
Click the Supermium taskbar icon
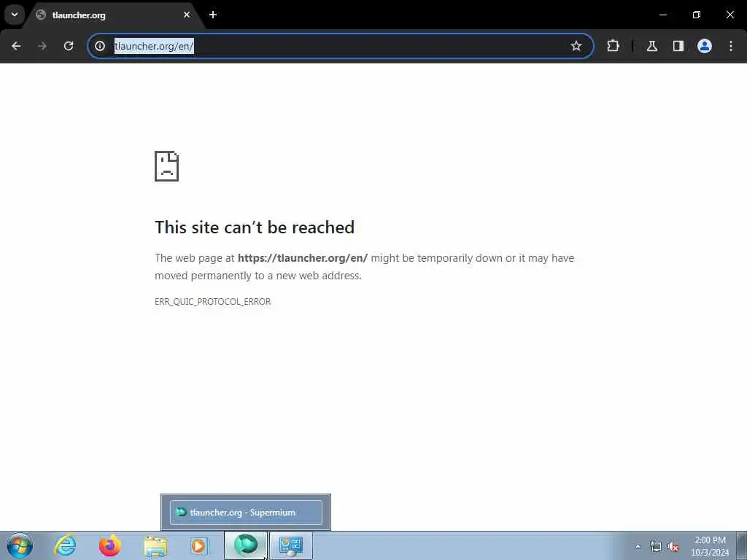[x=245, y=545]
